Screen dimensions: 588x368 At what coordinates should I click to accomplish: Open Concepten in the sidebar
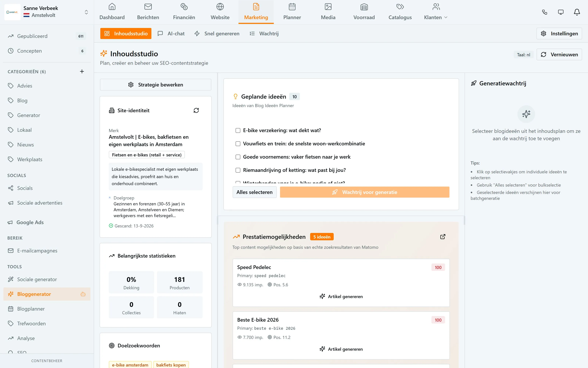(47, 51)
